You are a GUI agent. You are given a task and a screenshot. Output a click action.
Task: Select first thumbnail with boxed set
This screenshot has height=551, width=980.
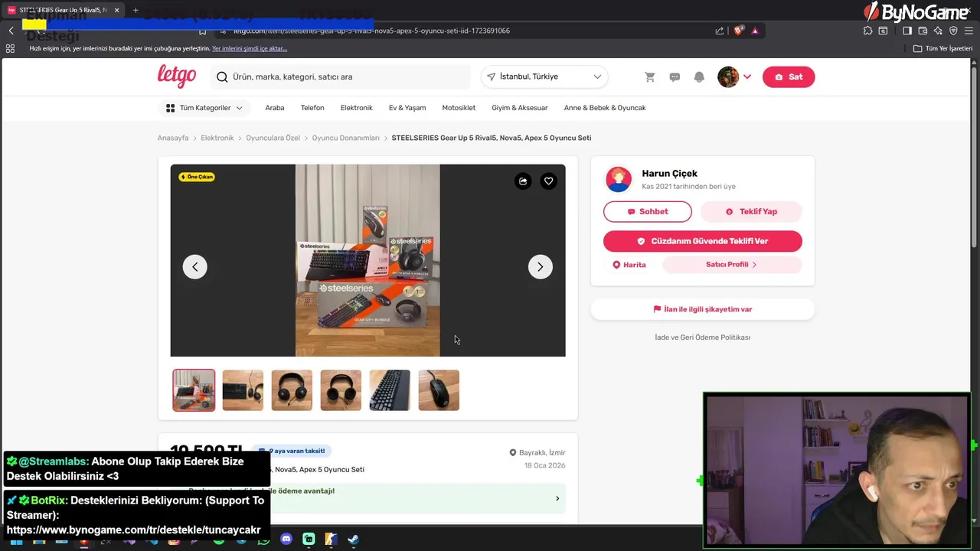[194, 390]
